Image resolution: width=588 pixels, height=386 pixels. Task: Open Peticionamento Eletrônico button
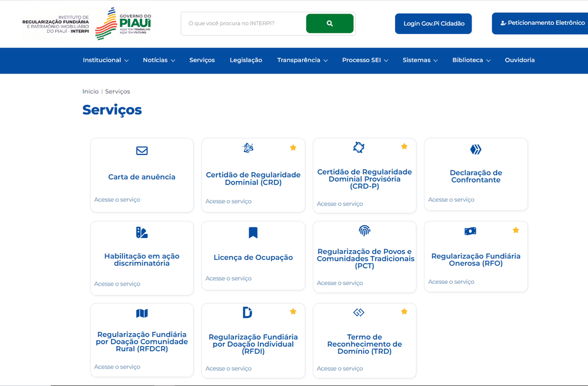coord(540,24)
